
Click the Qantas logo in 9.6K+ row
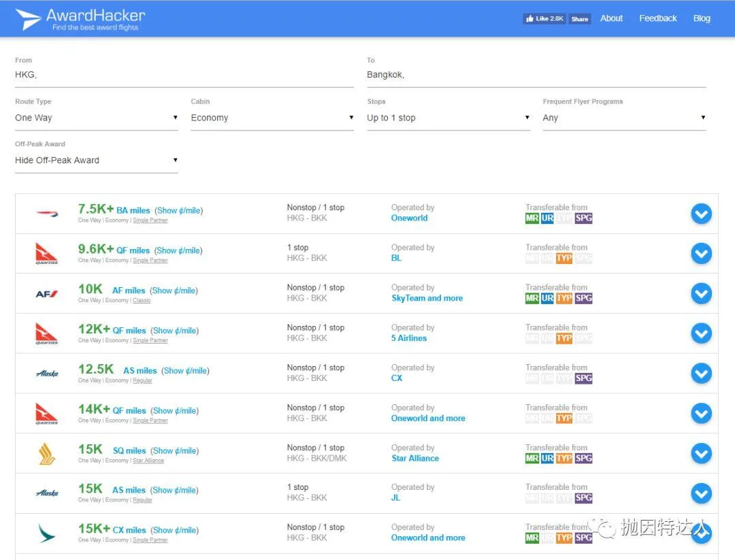47,254
